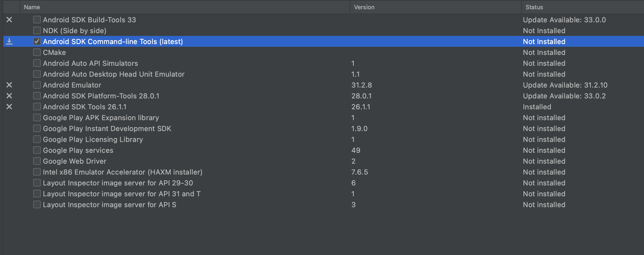Toggle the Android Emulator checkbox

37,85
